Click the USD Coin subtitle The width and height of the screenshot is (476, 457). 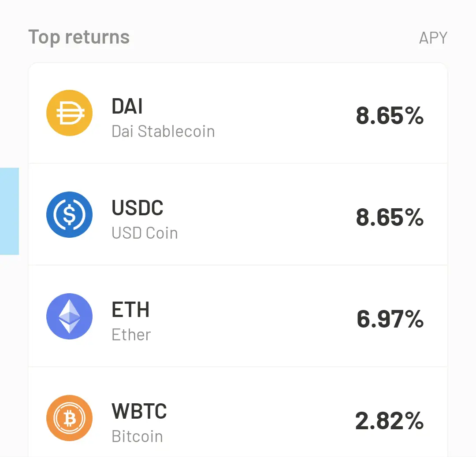point(145,233)
